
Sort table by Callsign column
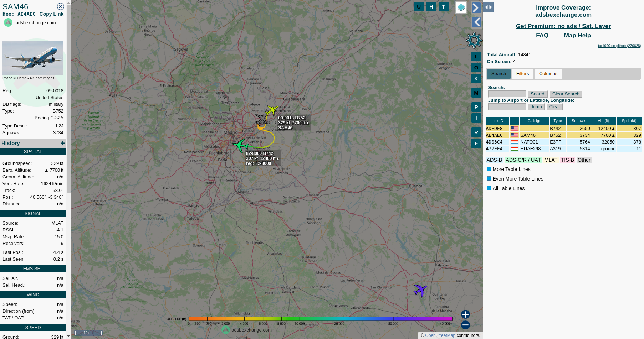tap(534, 121)
